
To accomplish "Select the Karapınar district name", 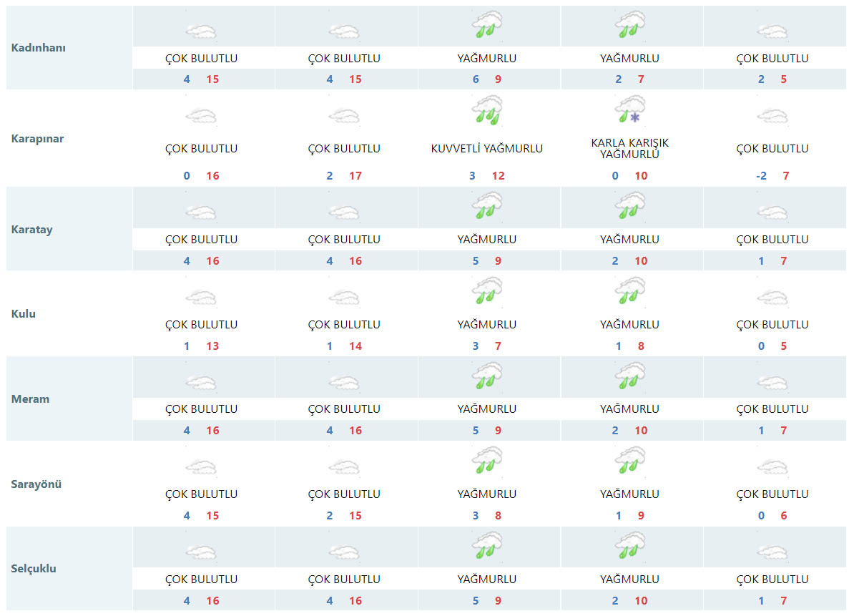I will pyautogui.click(x=38, y=139).
